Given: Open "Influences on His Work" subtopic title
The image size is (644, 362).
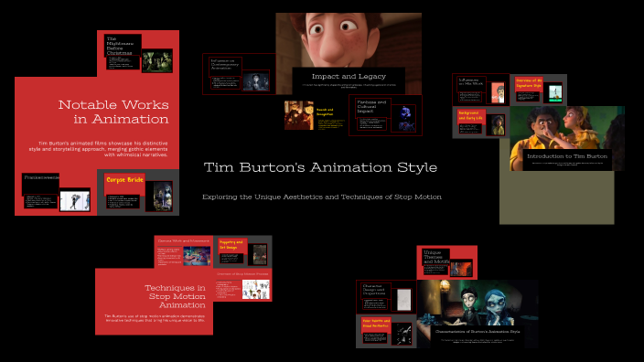Looking at the screenshot, I should coord(471,81).
